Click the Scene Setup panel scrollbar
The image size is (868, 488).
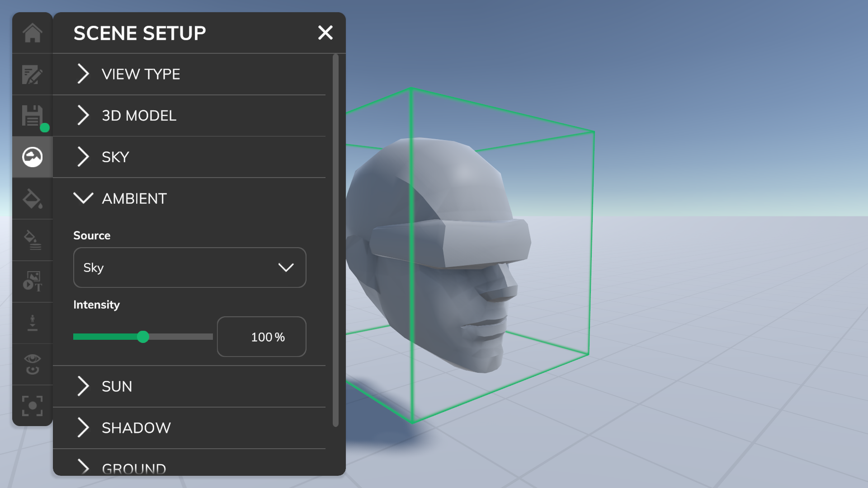(x=335, y=240)
